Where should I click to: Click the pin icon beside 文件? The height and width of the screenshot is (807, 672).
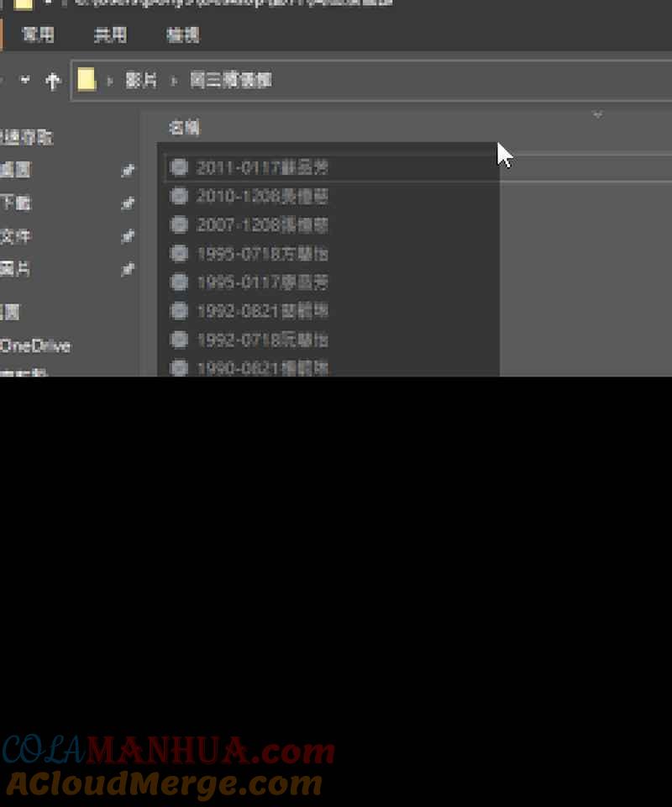point(128,237)
